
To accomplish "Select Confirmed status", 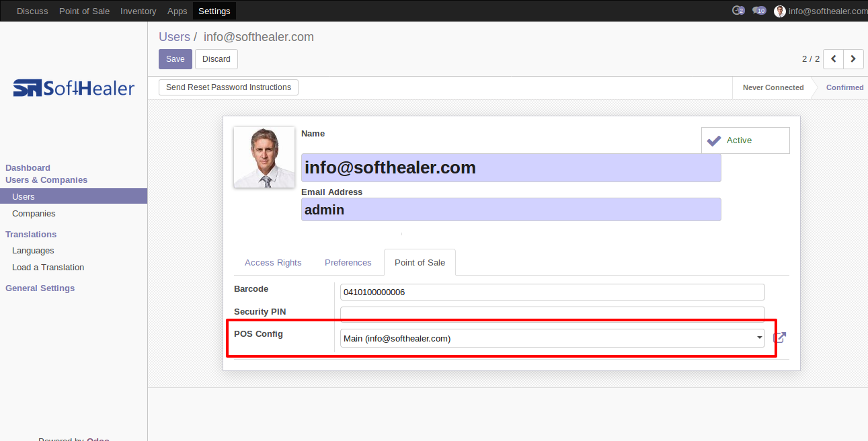I will pyautogui.click(x=844, y=87).
